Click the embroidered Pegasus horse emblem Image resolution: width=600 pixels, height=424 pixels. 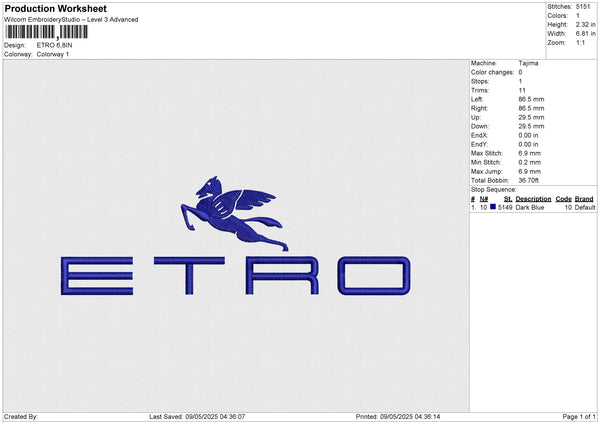235,214
